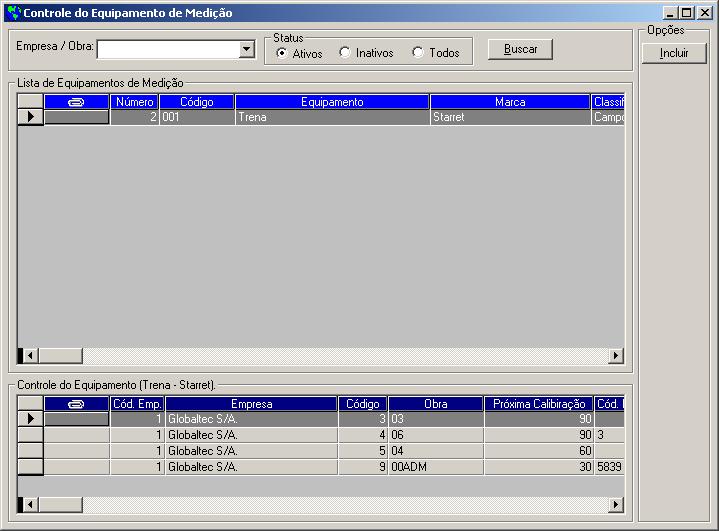Viewport: 719px width, 531px height.
Task: Click the equipment list horizontal scrollbar thumb
Action: pyautogui.click(x=60, y=356)
